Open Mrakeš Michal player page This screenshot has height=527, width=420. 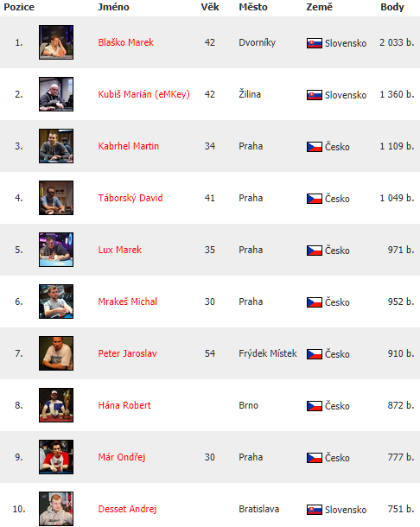pyautogui.click(x=127, y=302)
